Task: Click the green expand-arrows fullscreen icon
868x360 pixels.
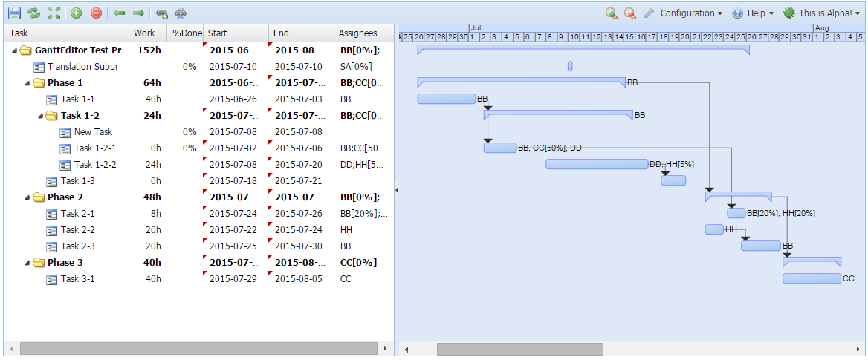Action: (x=54, y=13)
